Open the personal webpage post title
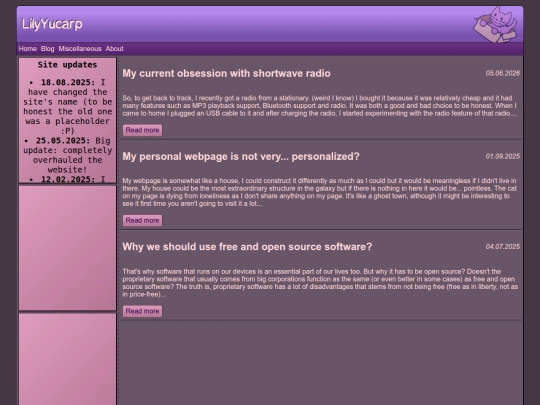Screen dimensions: 540x405 [241, 156]
